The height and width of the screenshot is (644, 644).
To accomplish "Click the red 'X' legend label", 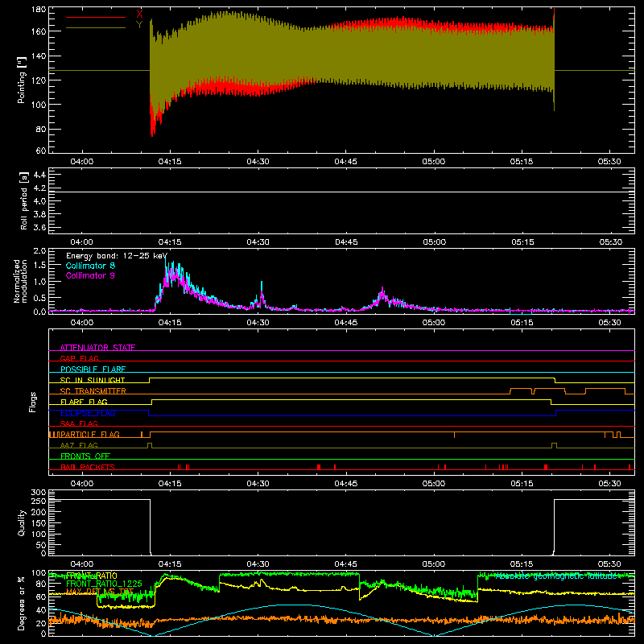I will point(139,14).
